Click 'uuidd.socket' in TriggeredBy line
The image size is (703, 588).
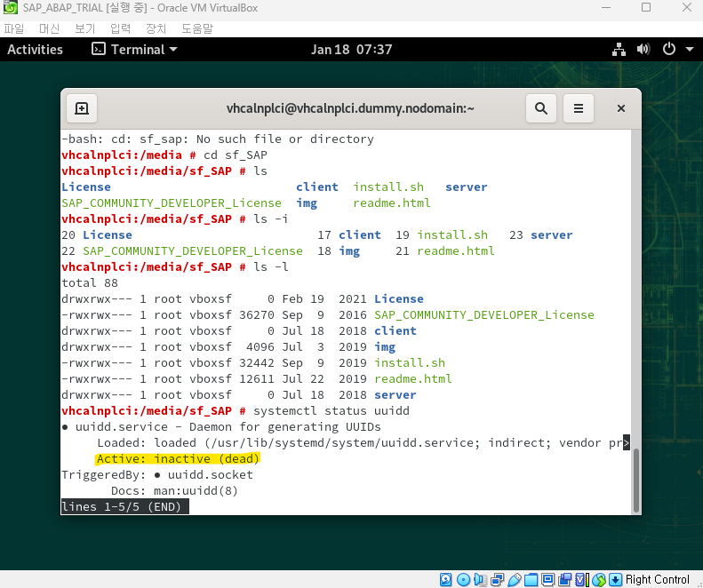[x=211, y=475]
